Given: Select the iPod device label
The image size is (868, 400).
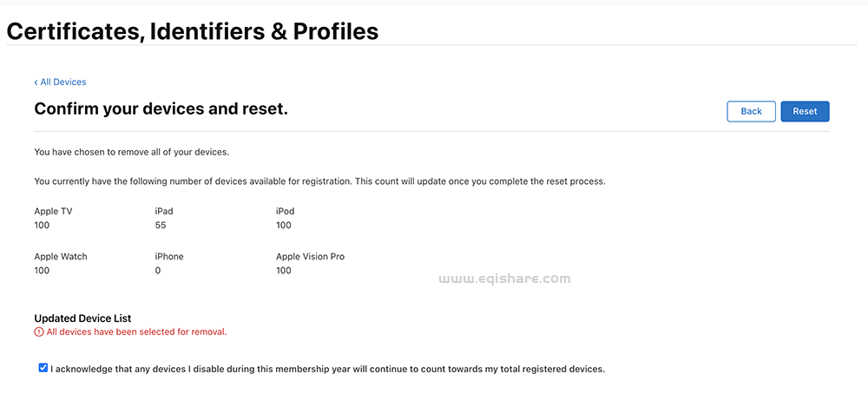Looking at the screenshot, I should click(x=285, y=211).
